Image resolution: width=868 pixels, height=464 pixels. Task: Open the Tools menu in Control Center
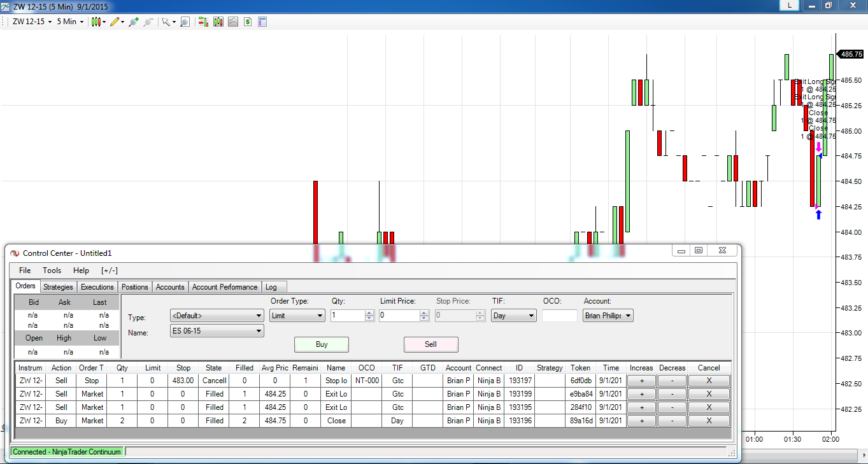coord(52,271)
